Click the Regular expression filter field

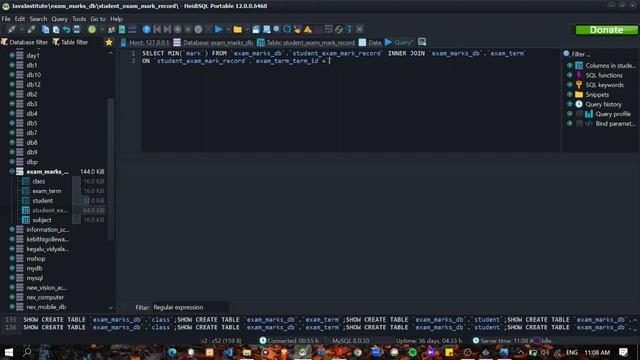[x=190, y=307]
